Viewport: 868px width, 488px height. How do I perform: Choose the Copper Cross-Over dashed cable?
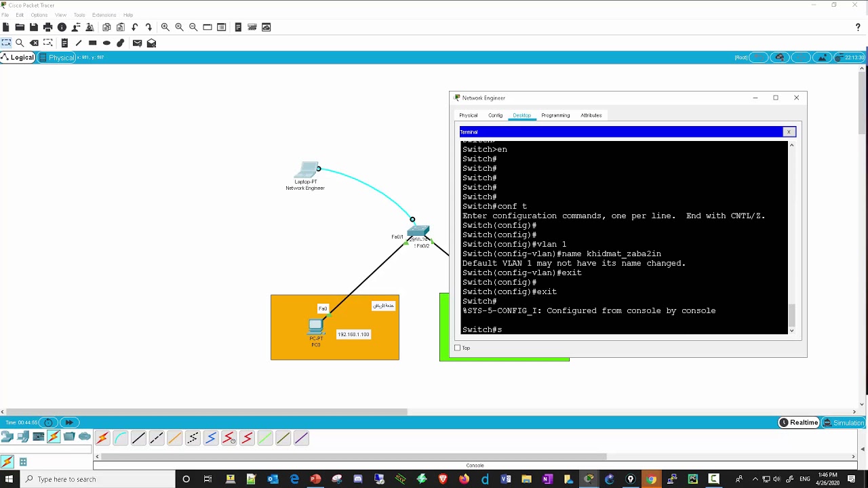point(157,439)
